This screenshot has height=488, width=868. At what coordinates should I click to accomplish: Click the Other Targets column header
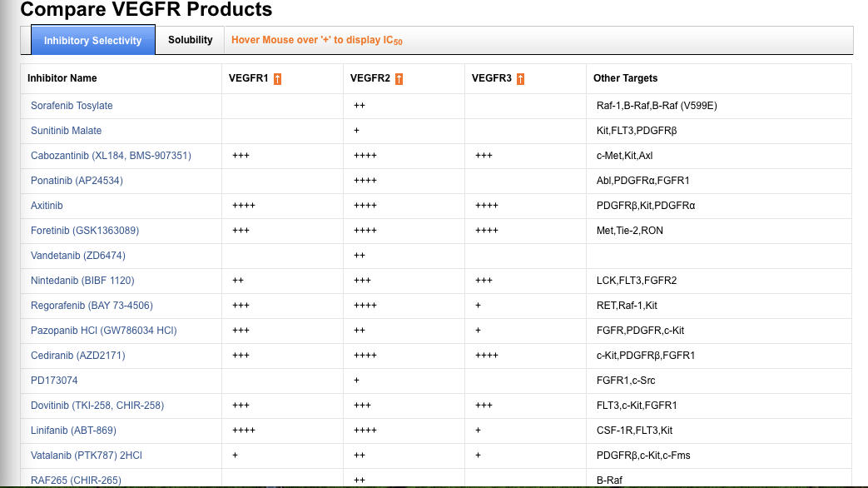click(x=626, y=78)
